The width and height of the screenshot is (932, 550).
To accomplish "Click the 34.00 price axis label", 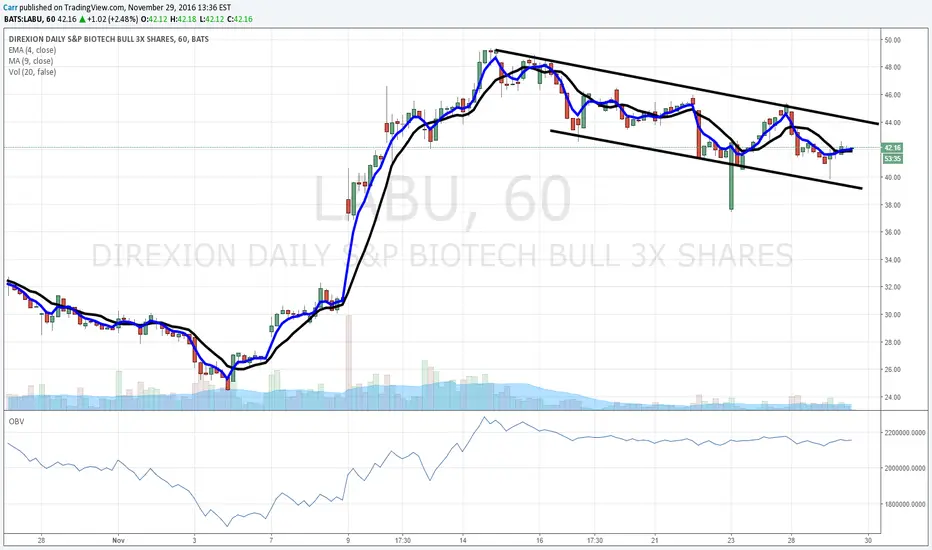I will [x=892, y=260].
